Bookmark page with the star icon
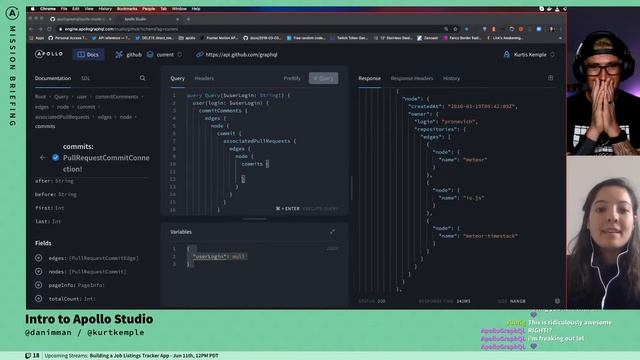The image size is (640, 360). click(456, 29)
